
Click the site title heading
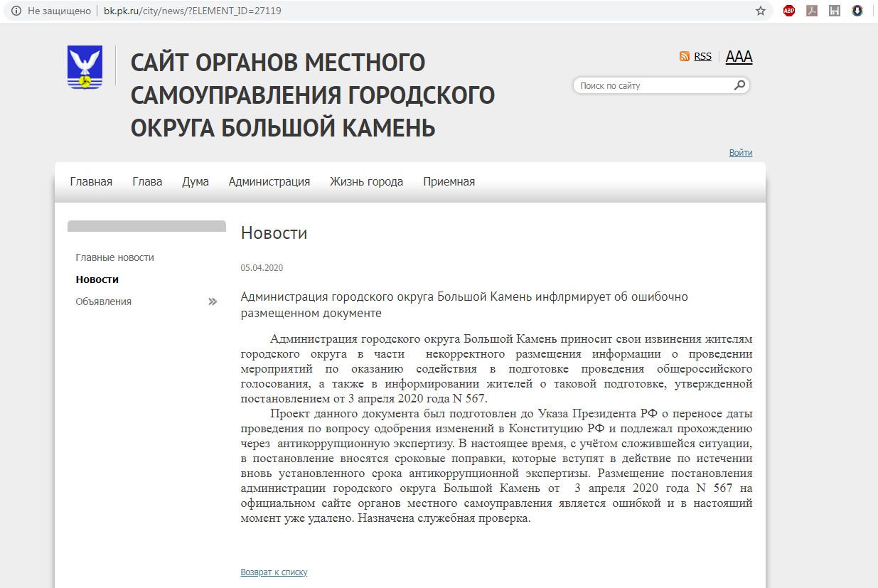tap(313, 95)
